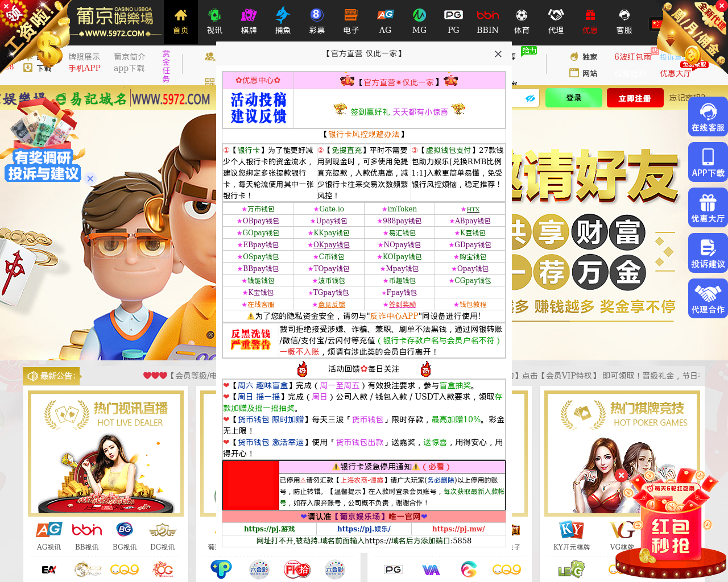The image size is (728, 582).
Task: Visit the https://pj.游戏 link
Action: [270, 529]
